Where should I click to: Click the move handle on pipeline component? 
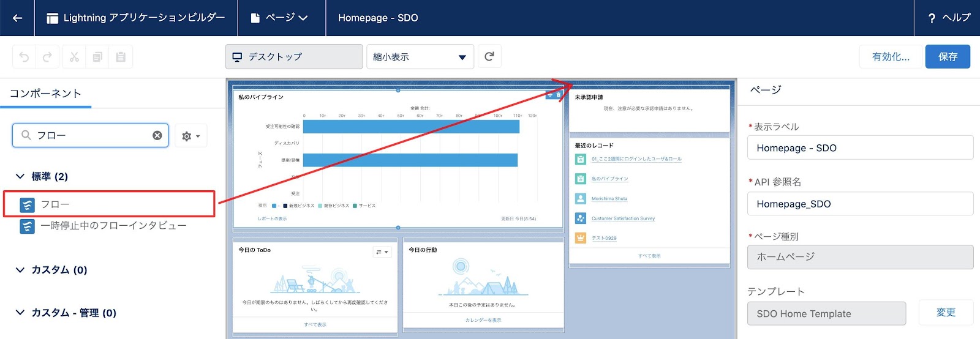click(x=550, y=95)
